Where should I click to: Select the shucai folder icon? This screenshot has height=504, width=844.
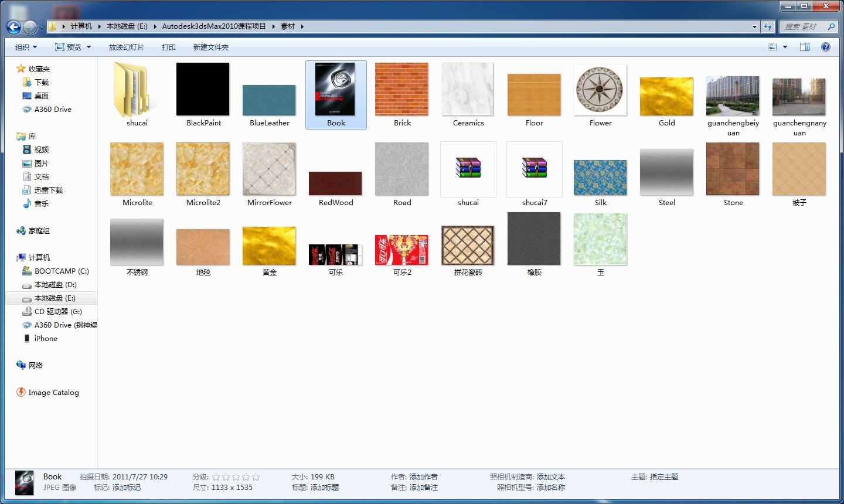[x=137, y=91]
